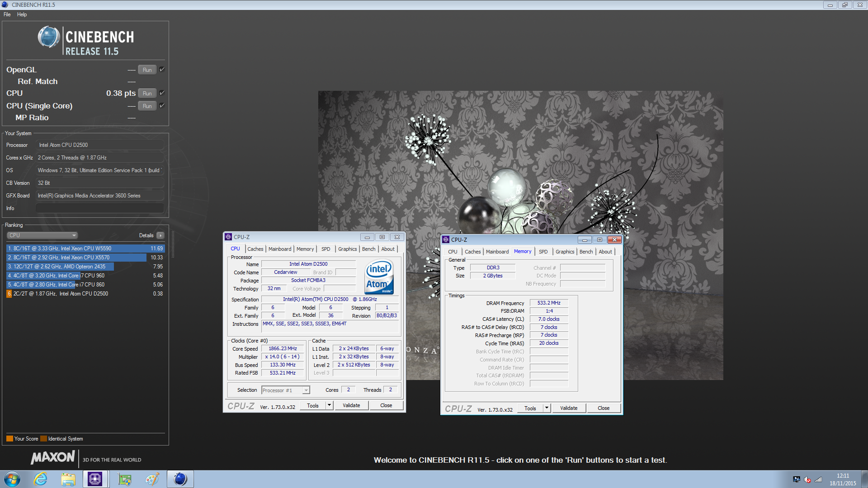Click the network signal tray icon
The width and height of the screenshot is (868, 488).
coord(818,479)
